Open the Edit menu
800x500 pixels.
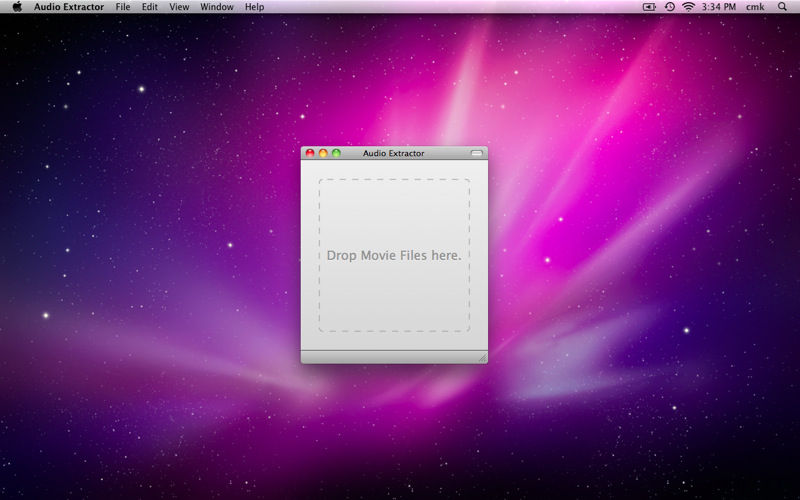coord(149,7)
